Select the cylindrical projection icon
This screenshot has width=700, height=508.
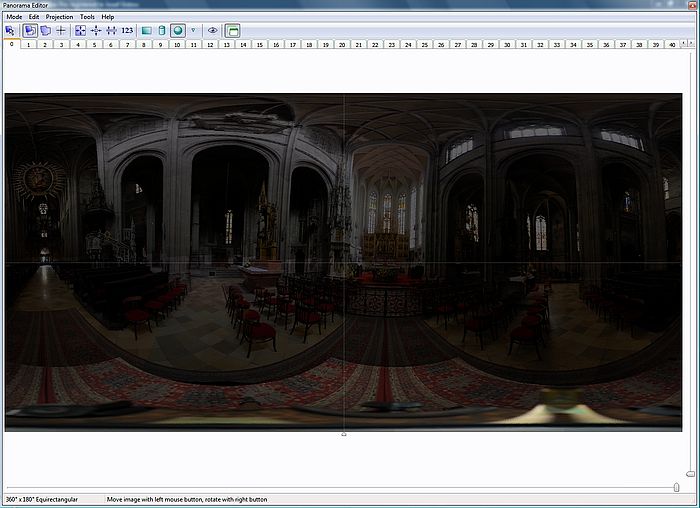tap(161, 31)
